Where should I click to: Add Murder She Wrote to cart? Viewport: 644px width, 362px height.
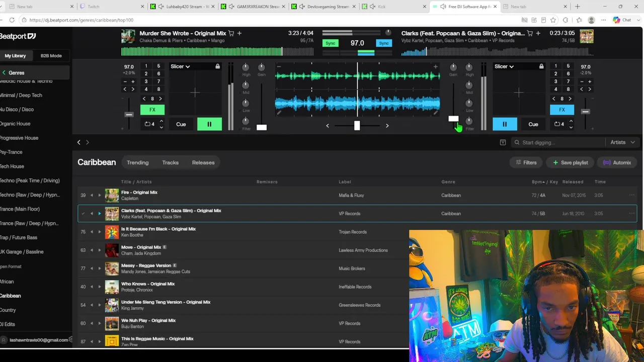pos(231,33)
